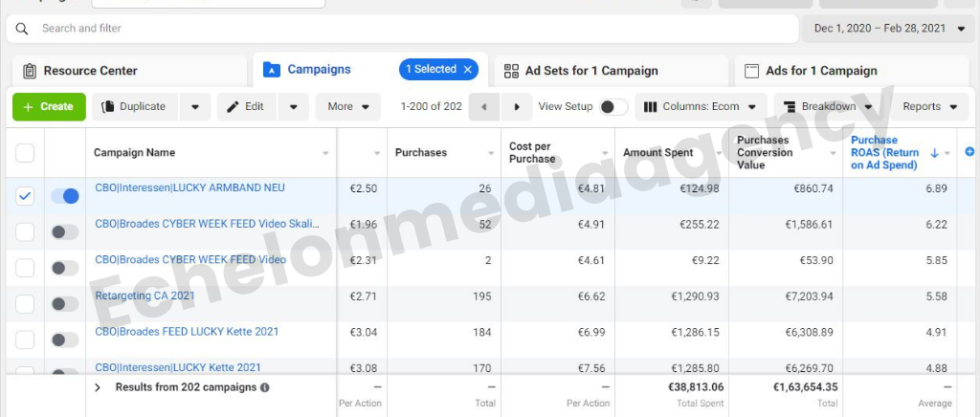The image size is (980, 417).
Task: Click the search magnifier icon
Action: pos(22,29)
